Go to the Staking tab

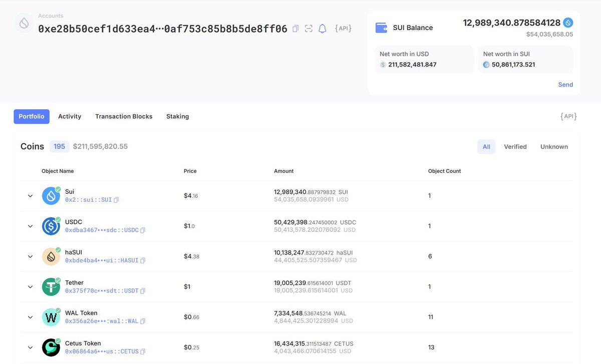pyautogui.click(x=178, y=116)
